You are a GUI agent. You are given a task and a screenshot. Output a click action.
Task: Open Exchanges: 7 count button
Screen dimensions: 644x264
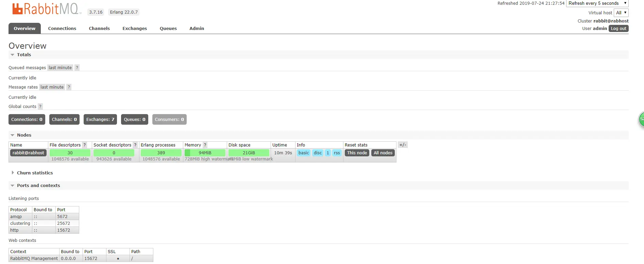point(100,119)
